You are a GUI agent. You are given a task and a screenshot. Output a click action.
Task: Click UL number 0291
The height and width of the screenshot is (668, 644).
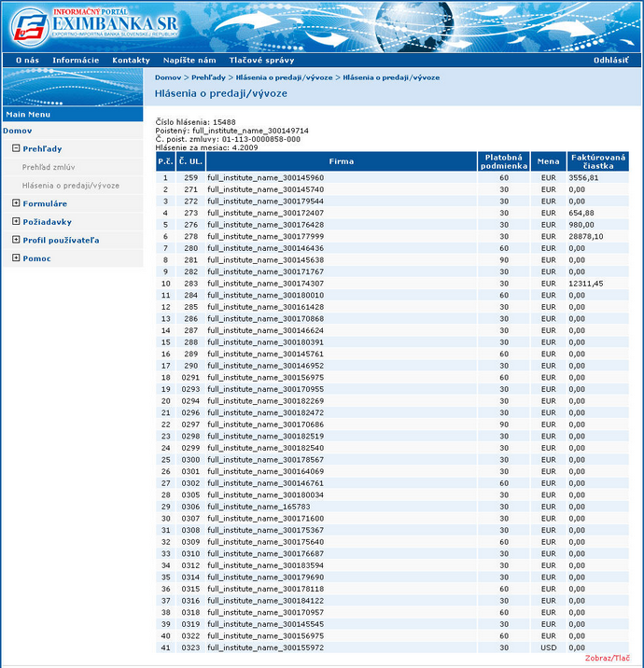click(x=190, y=378)
